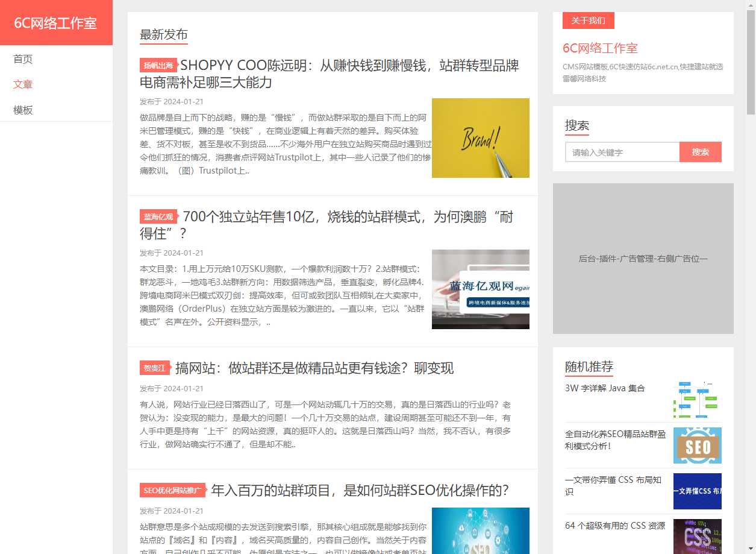Select 文章 in the sidebar navigation
The width and height of the screenshot is (756, 554).
point(23,84)
